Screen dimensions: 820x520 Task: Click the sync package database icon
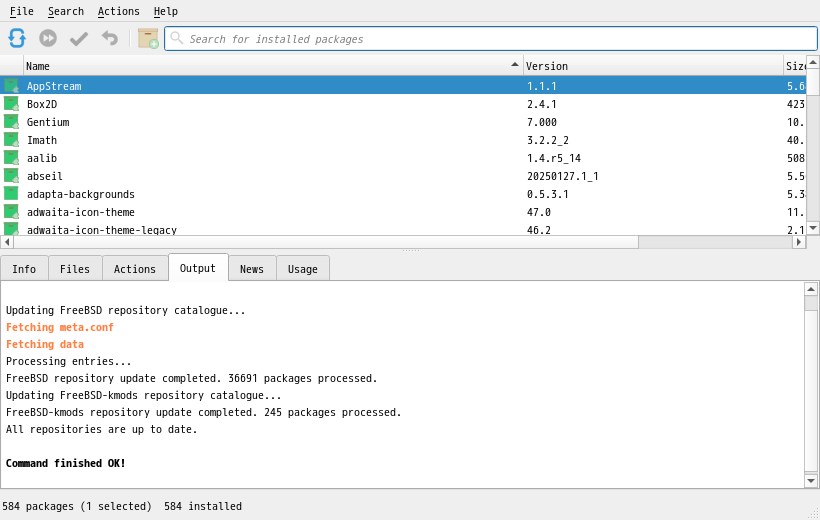(17, 38)
